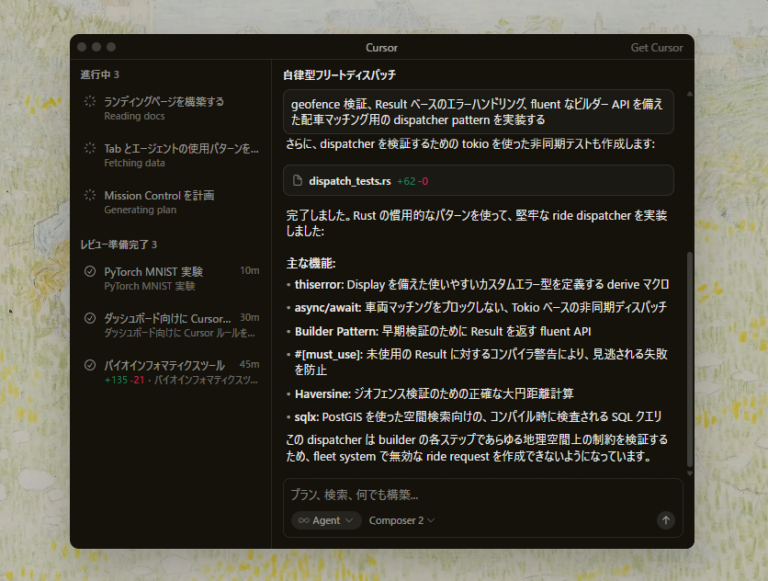Open the Tab とエージェントの使用パターン task

[x=171, y=155]
